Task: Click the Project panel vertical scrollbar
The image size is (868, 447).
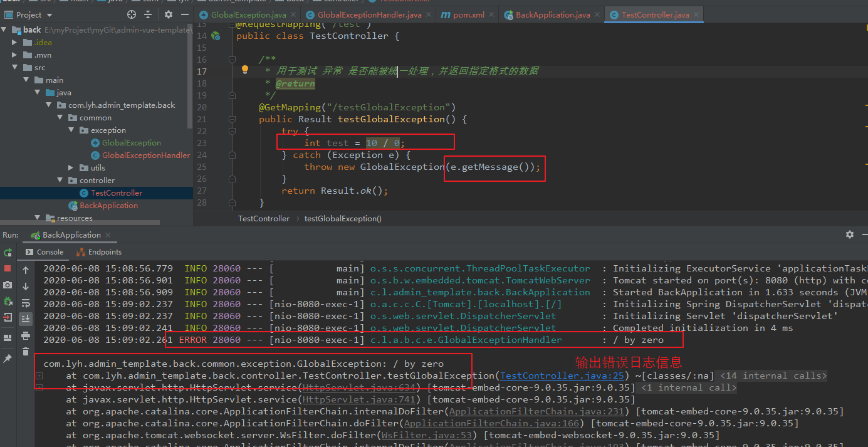Action: [x=191, y=75]
